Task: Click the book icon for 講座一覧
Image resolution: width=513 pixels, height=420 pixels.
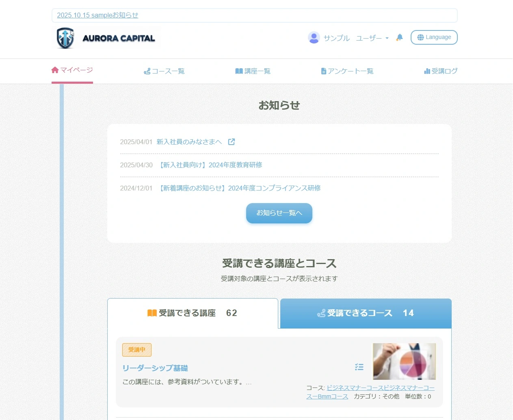Action: [x=239, y=71]
